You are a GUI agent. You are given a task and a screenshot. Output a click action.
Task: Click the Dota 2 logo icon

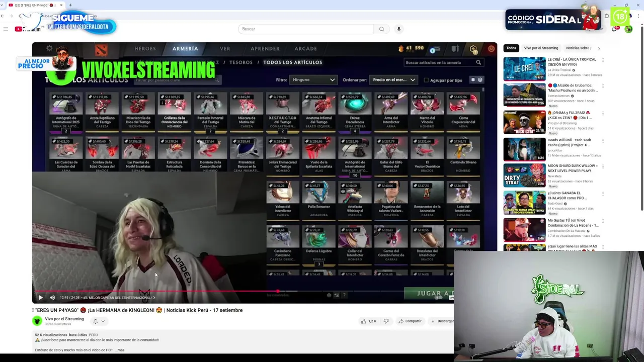pyautogui.click(x=101, y=49)
